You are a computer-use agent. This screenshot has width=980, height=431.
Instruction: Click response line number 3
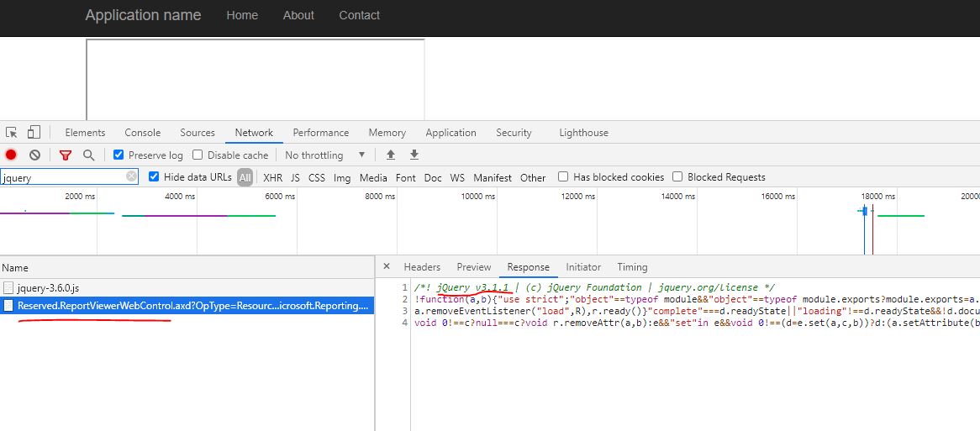[405, 311]
